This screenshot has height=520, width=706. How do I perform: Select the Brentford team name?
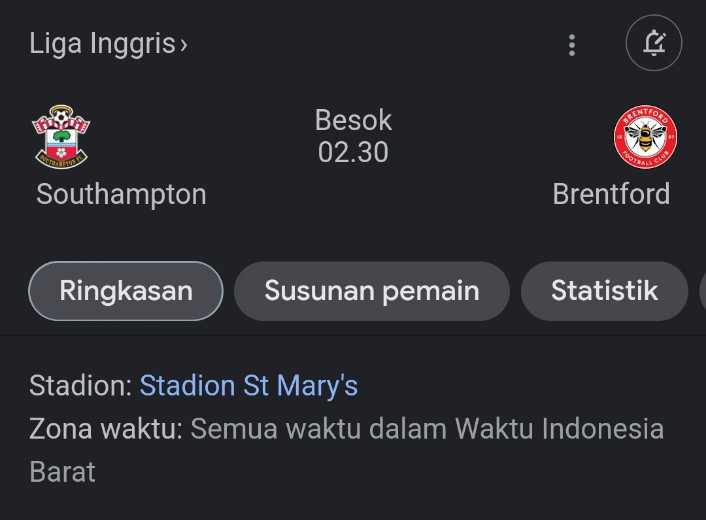(x=611, y=194)
